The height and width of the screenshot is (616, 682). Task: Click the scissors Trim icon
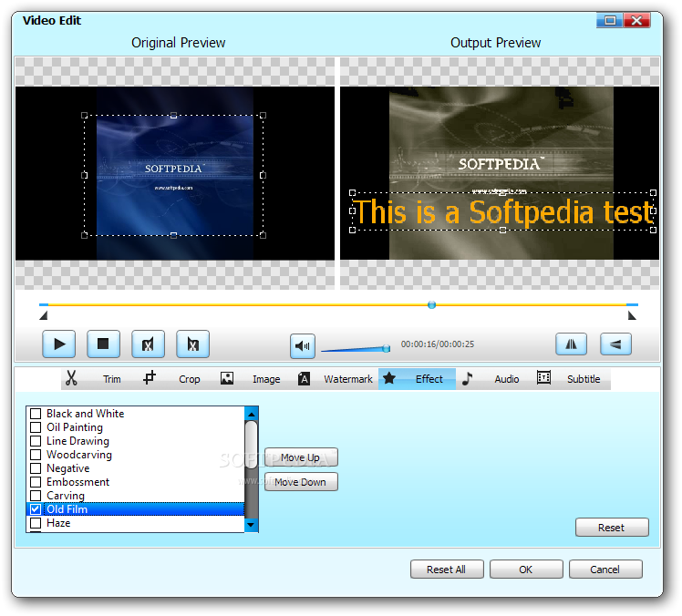pyautogui.click(x=71, y=378)
